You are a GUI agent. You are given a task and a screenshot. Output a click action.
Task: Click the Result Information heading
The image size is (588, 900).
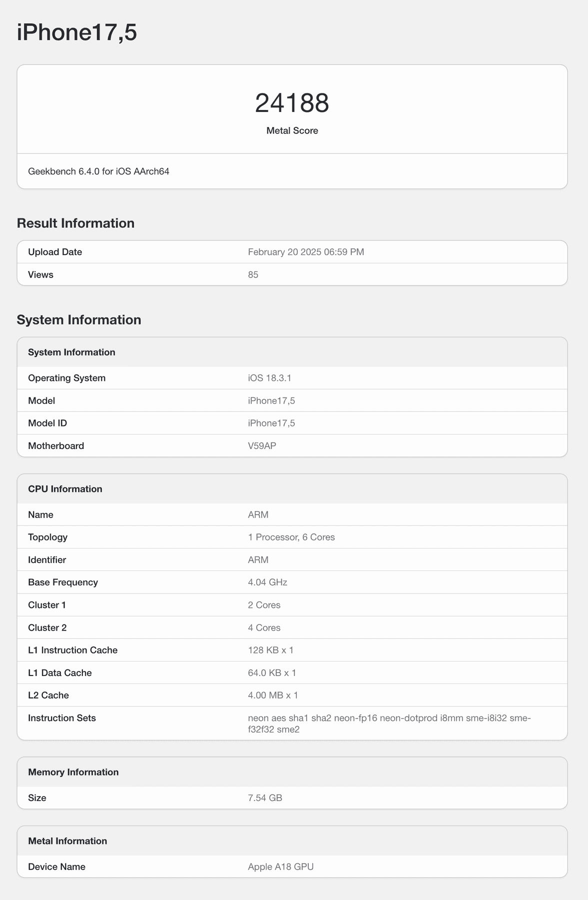click(75, 223)
